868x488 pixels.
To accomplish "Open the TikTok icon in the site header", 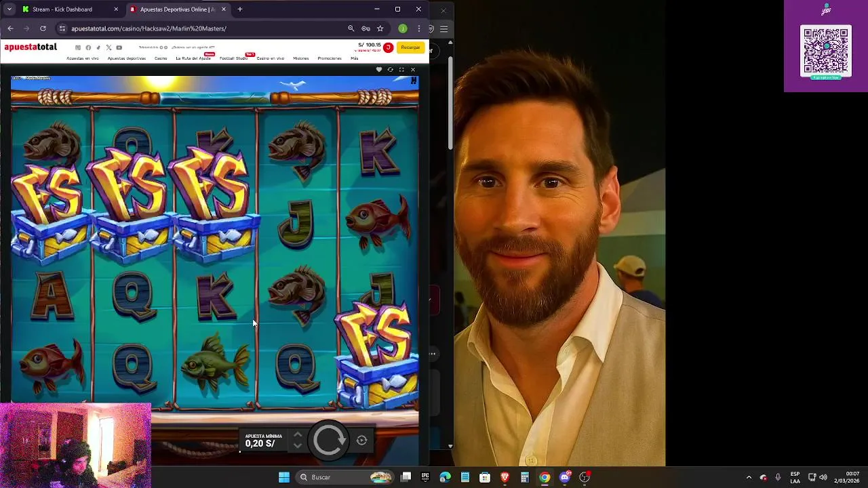I will tap(98, 47).
